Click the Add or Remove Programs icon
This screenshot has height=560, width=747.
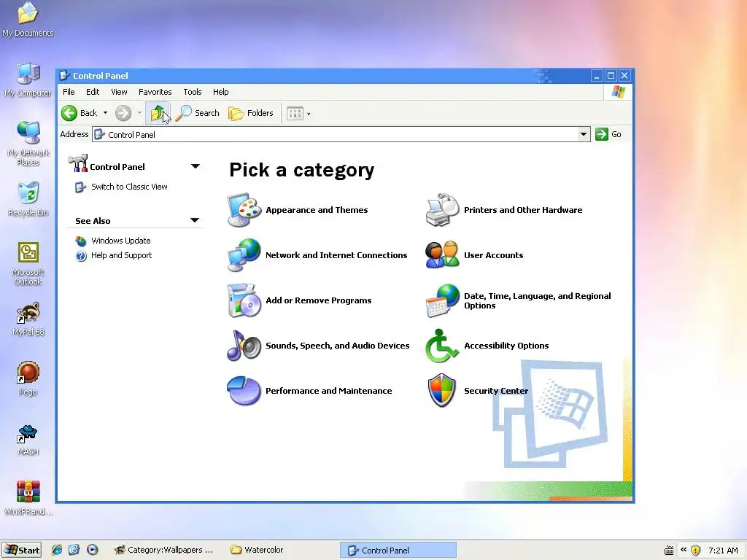coord(244,300)
